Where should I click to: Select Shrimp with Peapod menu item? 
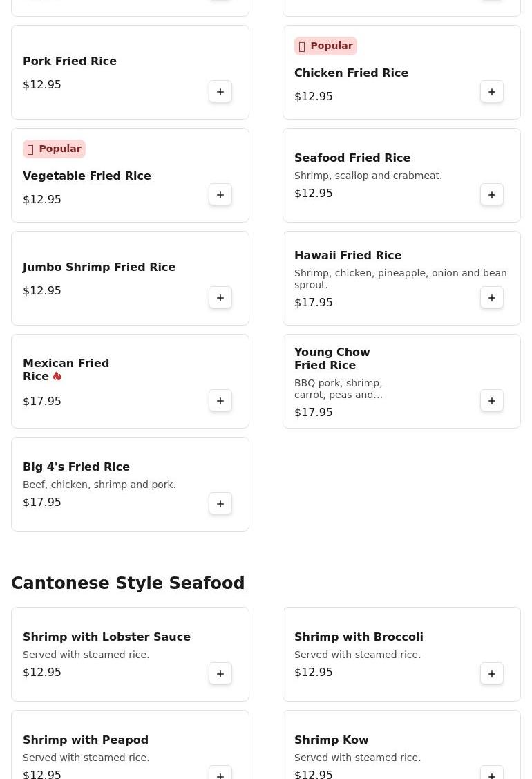(x=86, y=740)
